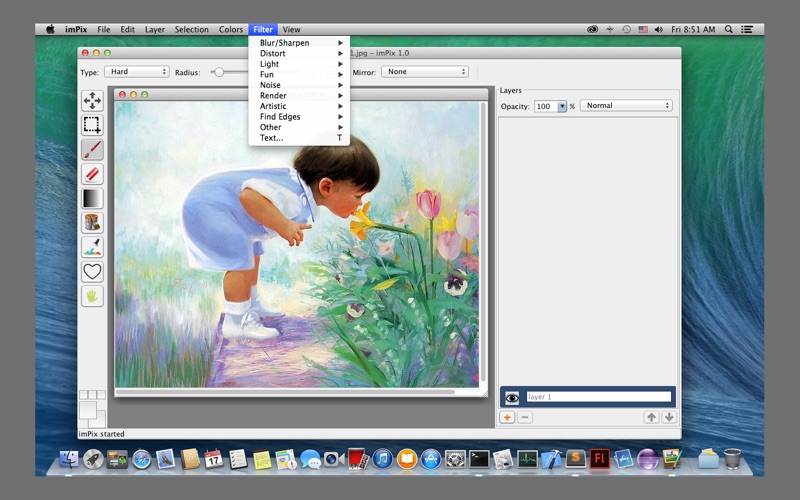Adjust the brush Radius slider handle

(x=219, y=72)
